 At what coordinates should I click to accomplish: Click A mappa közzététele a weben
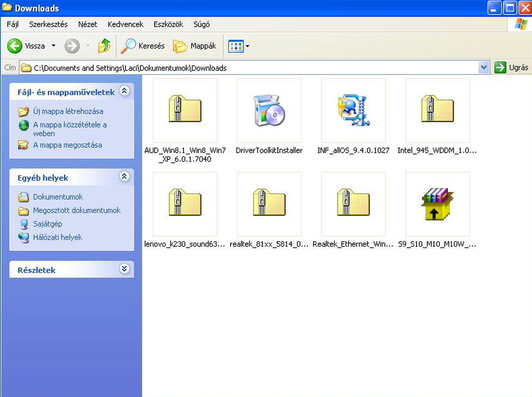click(70, 129)
